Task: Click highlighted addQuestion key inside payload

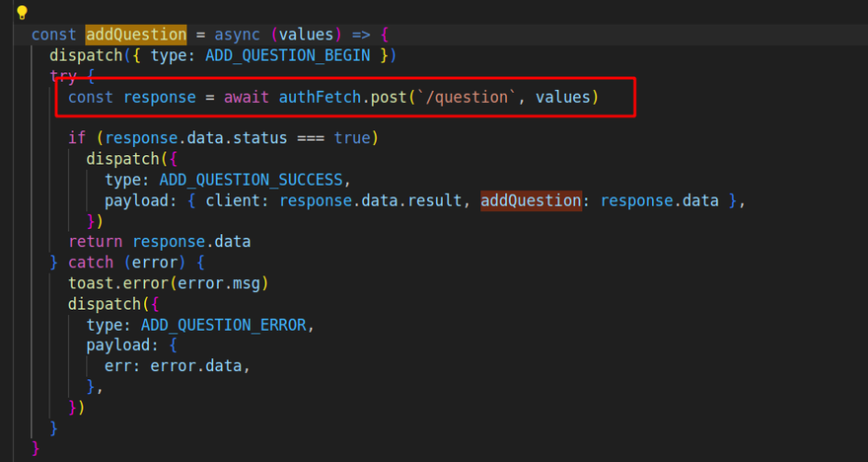Action: coord(531,200)
